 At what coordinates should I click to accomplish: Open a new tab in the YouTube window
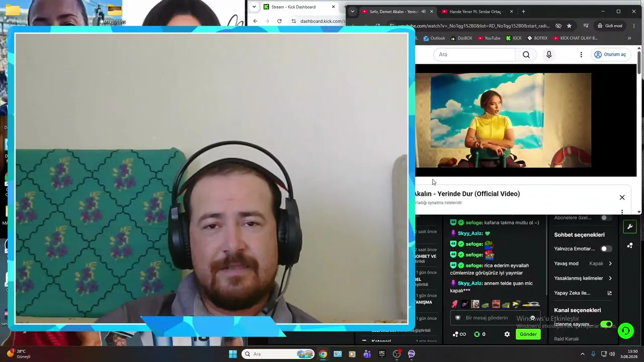[523, 12]
